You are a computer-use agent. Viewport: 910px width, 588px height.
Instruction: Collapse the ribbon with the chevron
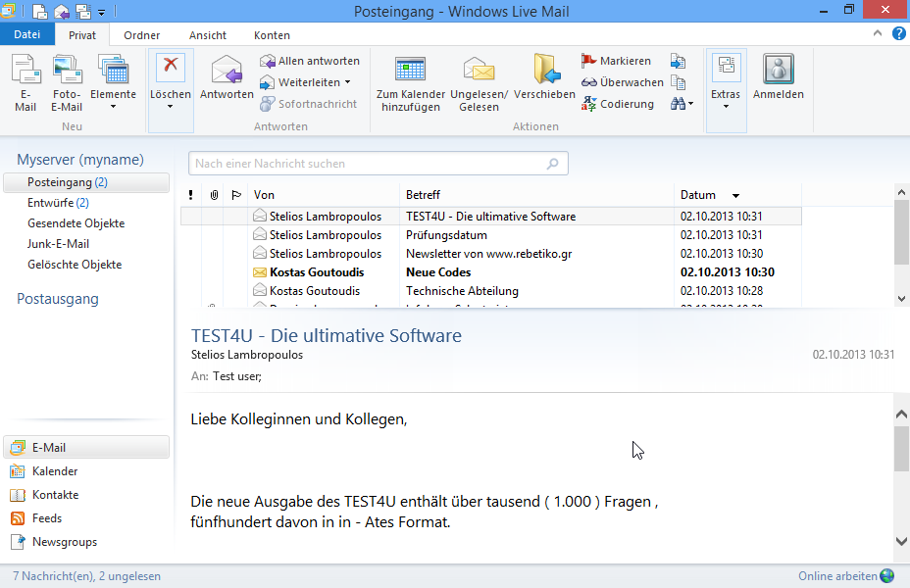pos(878,33)
